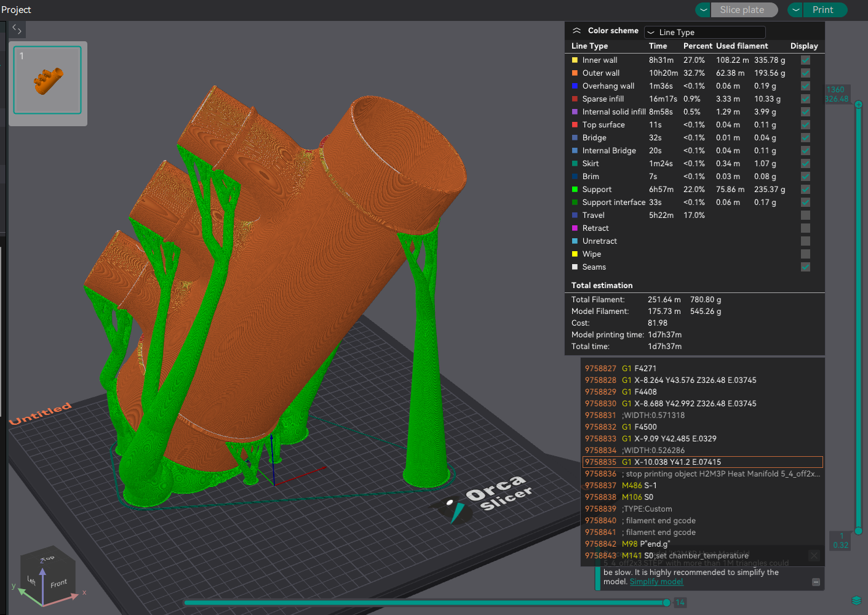Dismiss the notification with the X icon
This screenshot has height=615, width=868.
coord(814,555)
